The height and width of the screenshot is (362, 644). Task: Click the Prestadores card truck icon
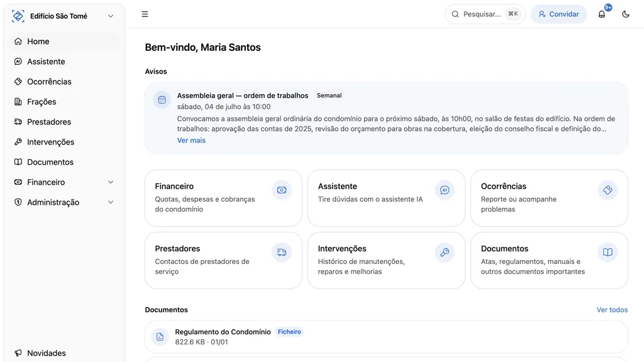click(x=282, y=253)
